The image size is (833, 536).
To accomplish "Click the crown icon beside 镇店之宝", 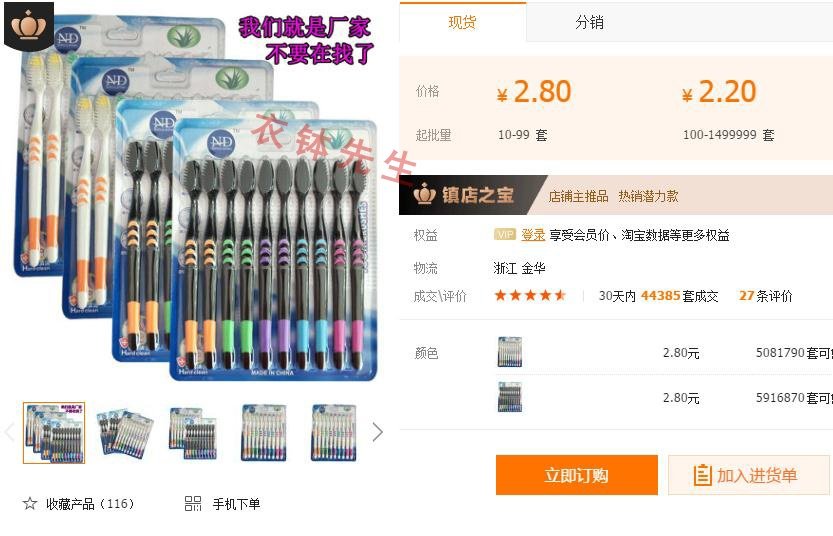I will [424, 194].
